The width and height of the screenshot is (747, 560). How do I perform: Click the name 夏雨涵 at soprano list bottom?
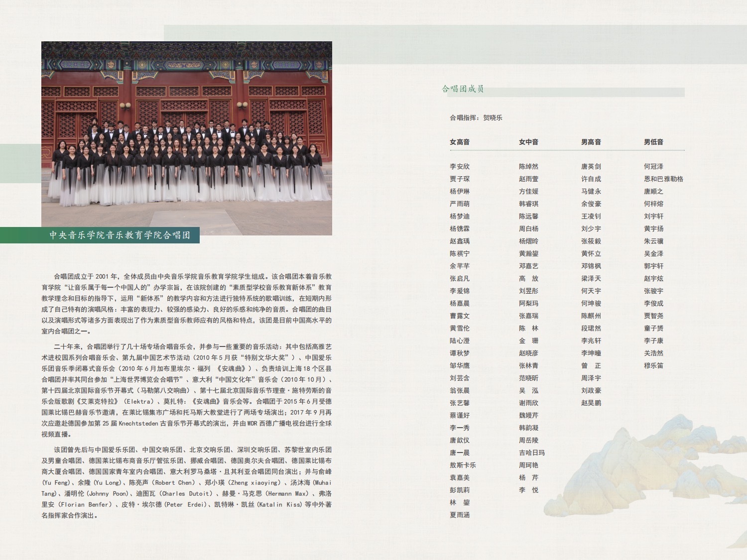459,515
